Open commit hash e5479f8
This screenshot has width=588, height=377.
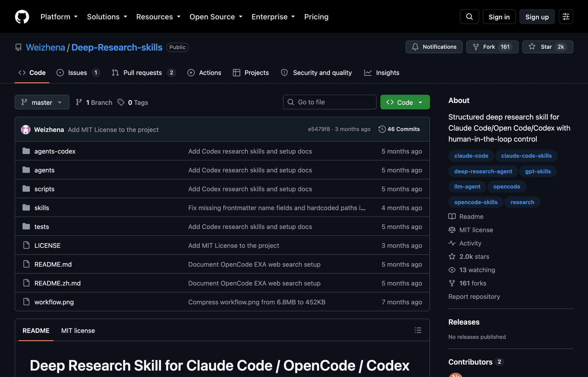[x=319, y=129]
